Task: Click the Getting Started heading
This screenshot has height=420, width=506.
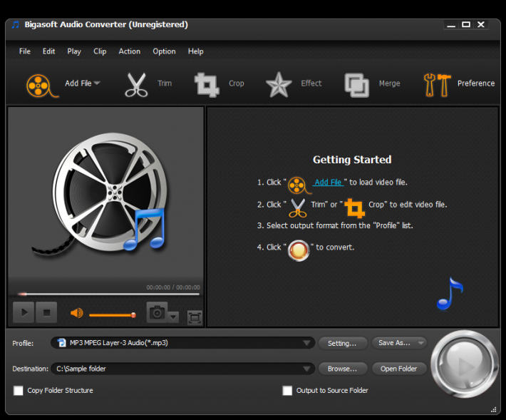Action: pos(352,160)
